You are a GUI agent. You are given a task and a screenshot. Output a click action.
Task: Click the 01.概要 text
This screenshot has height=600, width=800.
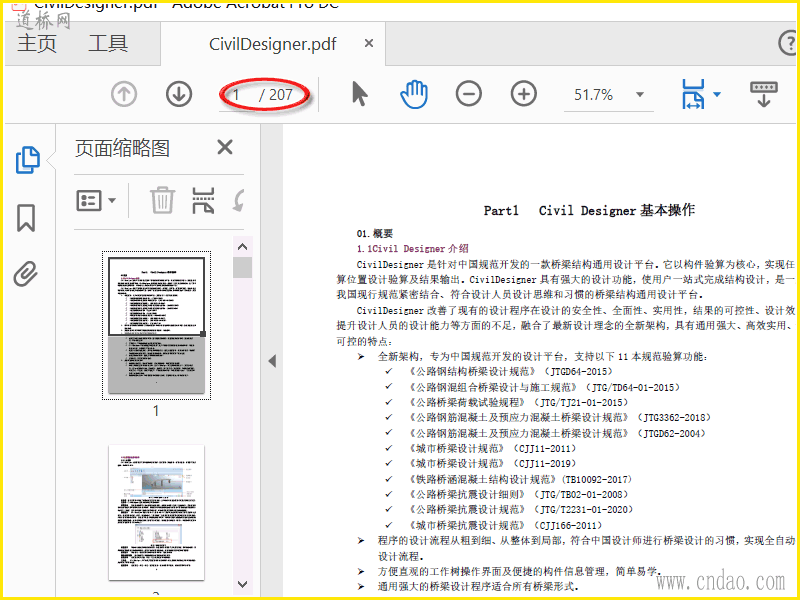[374, 234]
